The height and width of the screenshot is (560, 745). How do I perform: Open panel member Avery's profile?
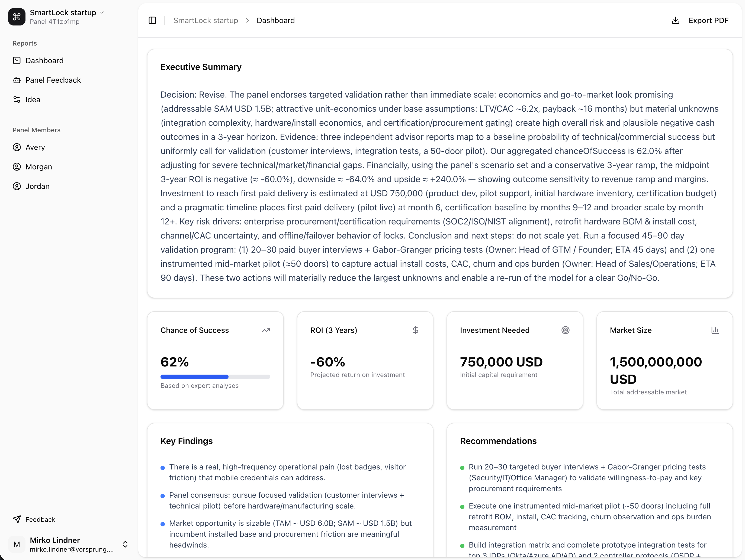pos(35,147)
